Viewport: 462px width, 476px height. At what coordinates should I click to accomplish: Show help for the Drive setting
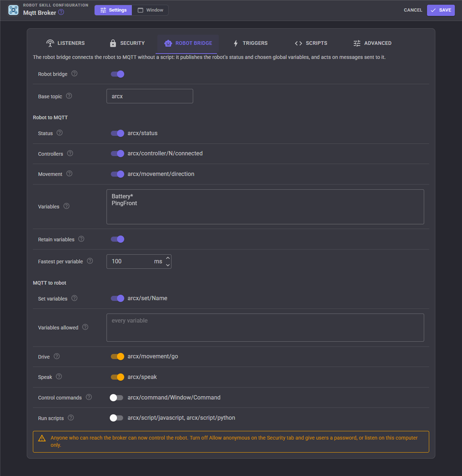coord(57,356)
